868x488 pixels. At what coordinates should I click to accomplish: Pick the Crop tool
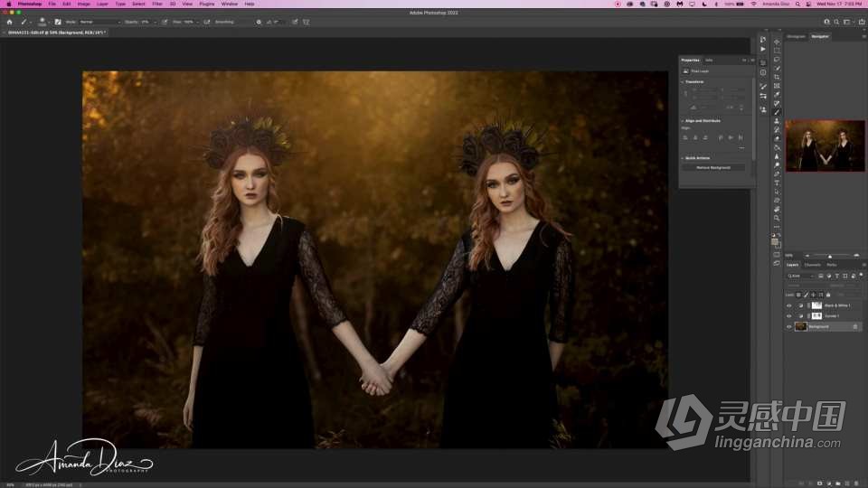(777, 77)
